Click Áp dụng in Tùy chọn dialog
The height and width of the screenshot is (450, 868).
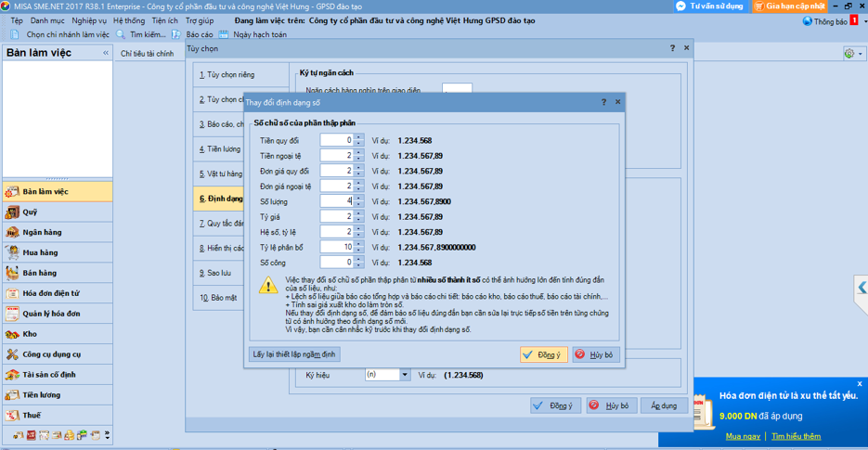[664, 405]
